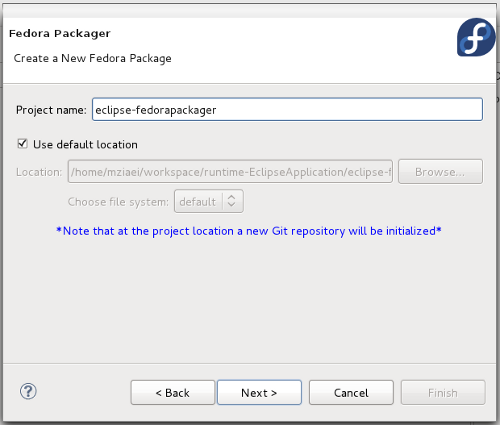Go to the previous page with Back

173,393
